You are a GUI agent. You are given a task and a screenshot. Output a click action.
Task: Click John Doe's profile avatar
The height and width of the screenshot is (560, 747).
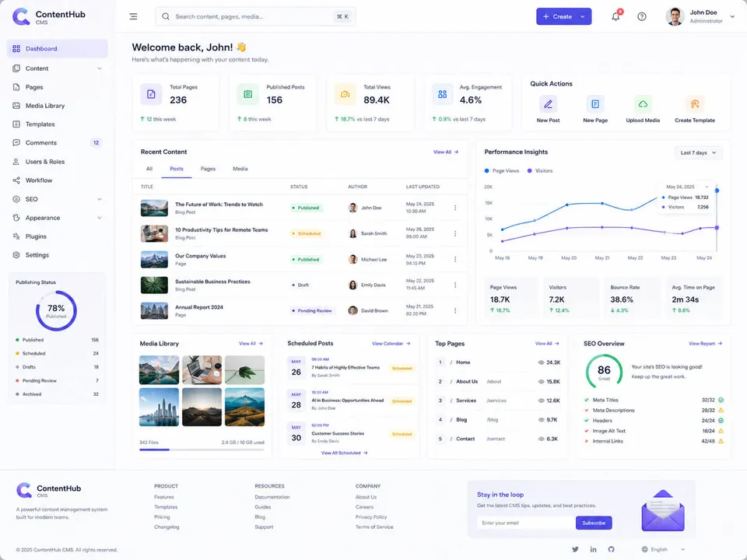click(675, 16)
